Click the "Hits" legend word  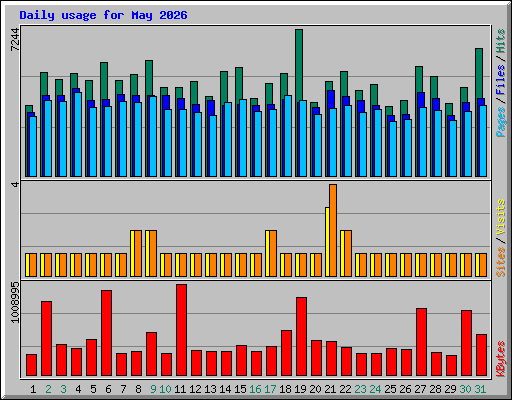click(x=501, y=41)
